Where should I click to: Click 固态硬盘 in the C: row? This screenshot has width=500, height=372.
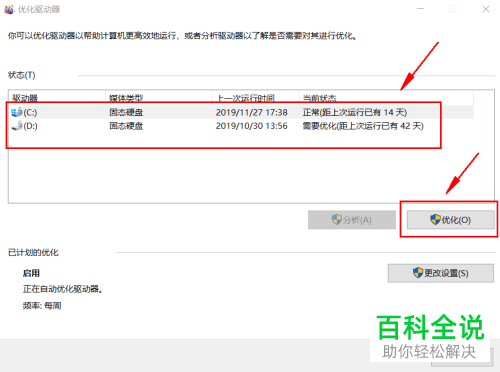tap(126, 112)
